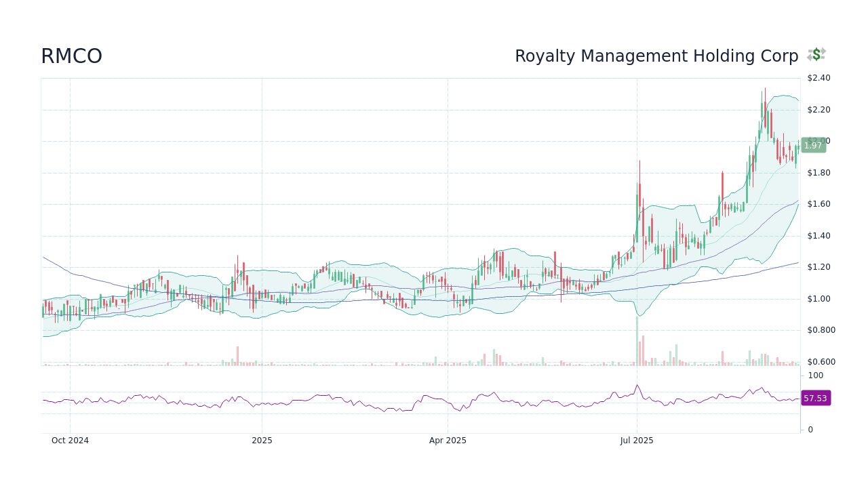Click the currency conversion dollar icon
This screenshot has height=488, width=868.
click(816, 55)
